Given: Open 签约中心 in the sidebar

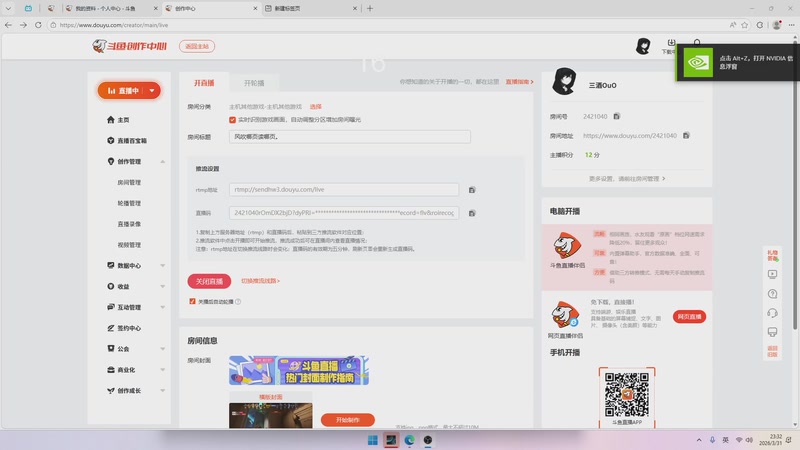Looking at the screenshot, I should (124, 328).
